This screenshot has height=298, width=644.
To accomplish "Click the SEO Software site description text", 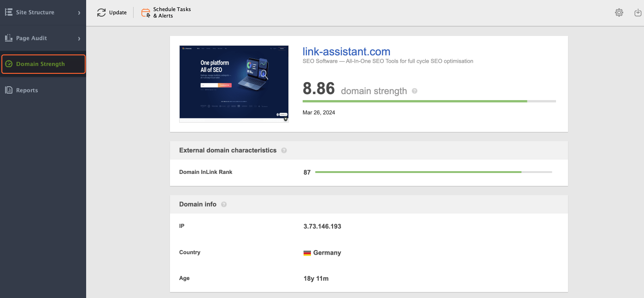I will click(388, 61).
